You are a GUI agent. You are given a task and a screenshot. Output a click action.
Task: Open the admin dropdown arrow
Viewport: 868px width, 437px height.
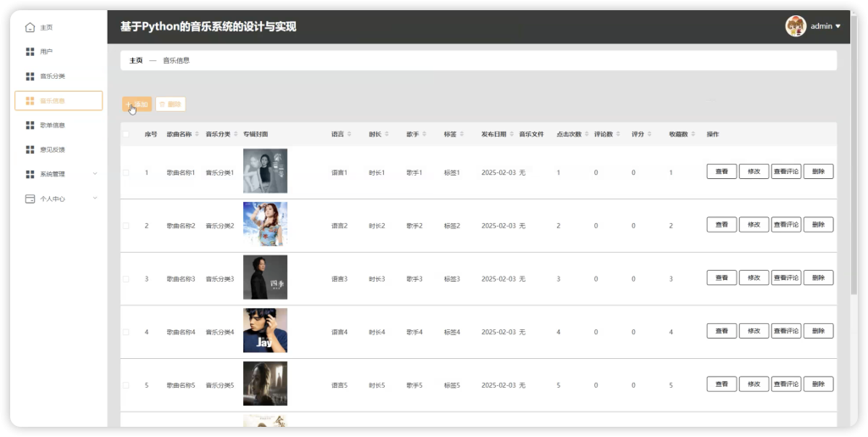click(837, 26)
